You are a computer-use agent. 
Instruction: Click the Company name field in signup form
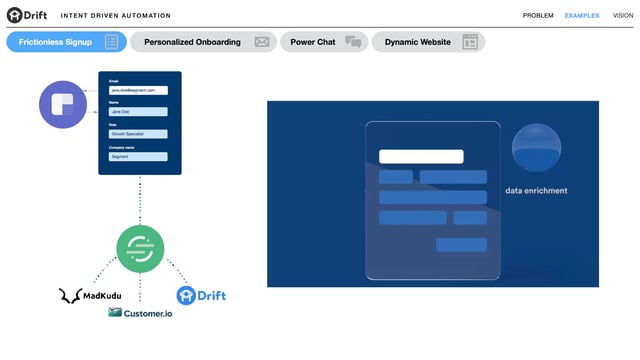pos(138,157)
